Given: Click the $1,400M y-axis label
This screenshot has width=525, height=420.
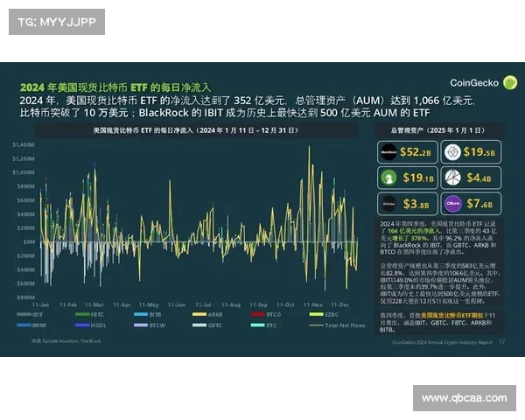Looking at the screenshot, I should (24, 145).
